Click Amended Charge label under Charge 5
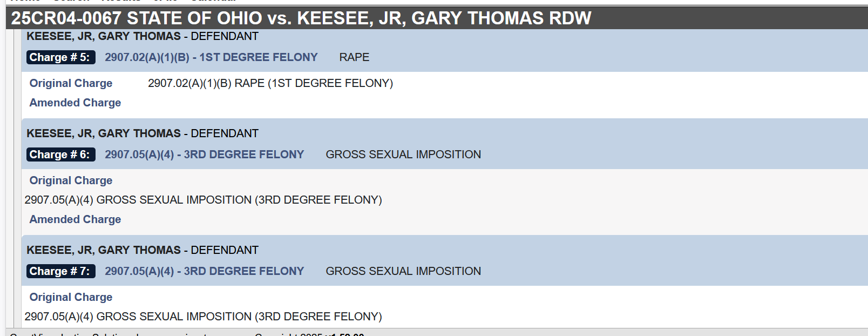Image resolution: width=868 pixels, height=336 pixels. (75, 103)
